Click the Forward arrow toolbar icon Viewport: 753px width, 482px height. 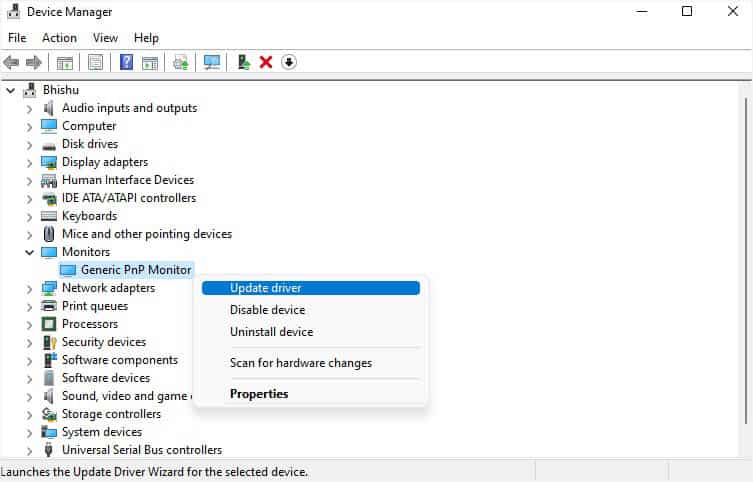pyautogui.click(x=34, y=62)
